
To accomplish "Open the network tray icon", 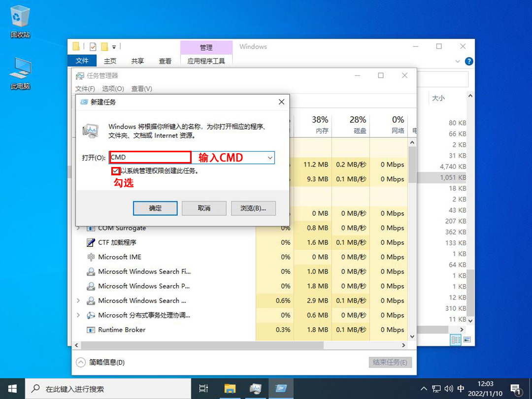I will coord(436,389).
